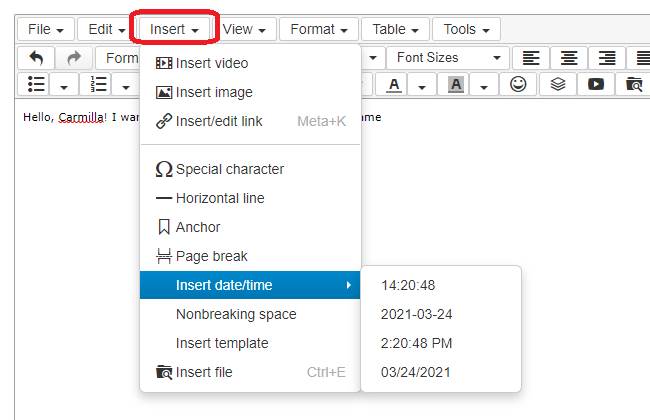The height and width of the screenshot is (420, 650).
Task: Open the Format menu
Action: pyautogui.click(x=319, y=29)
